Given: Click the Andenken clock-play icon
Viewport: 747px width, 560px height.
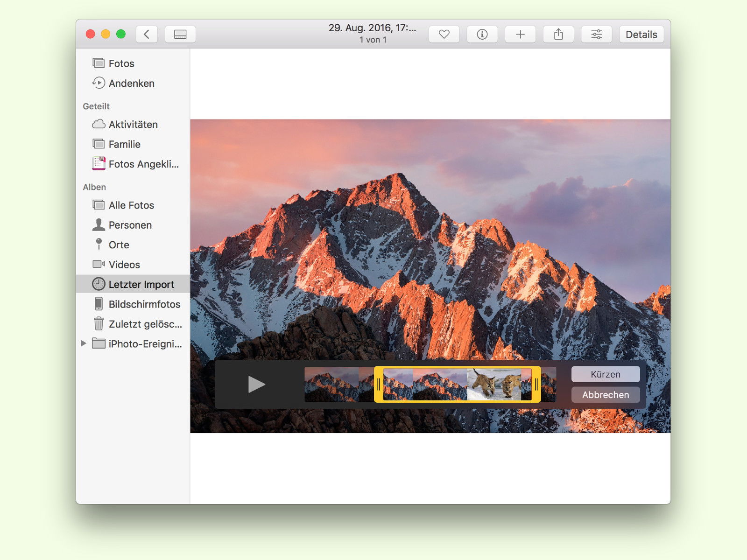Looking at the screenshot, I should (99, 83).
